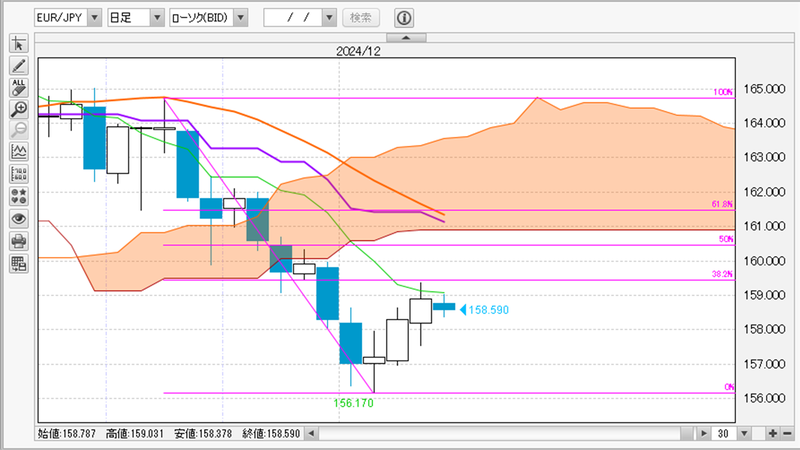Click the grayed zoom out magnifier

19,131
